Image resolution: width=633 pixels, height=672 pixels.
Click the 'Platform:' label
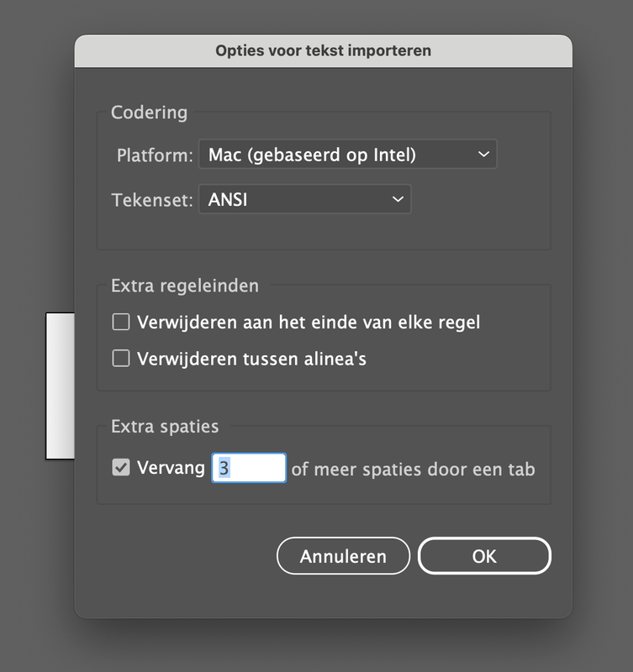[x=155, y=155]
